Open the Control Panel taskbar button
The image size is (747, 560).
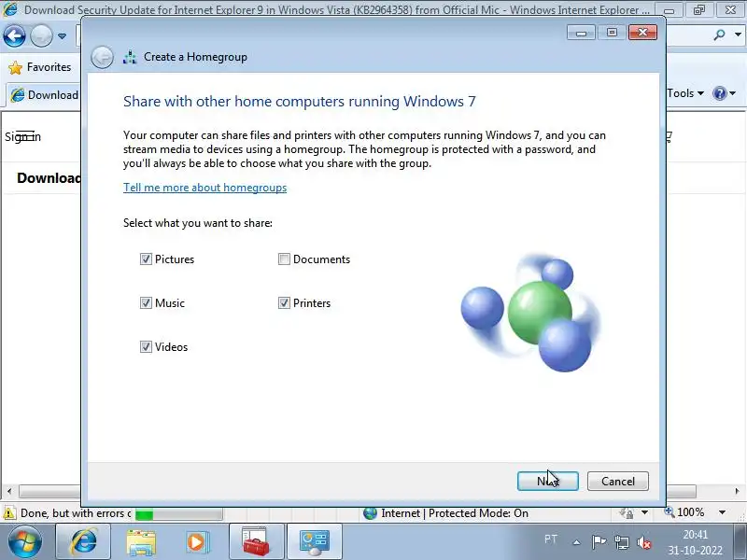click(315, 542)
